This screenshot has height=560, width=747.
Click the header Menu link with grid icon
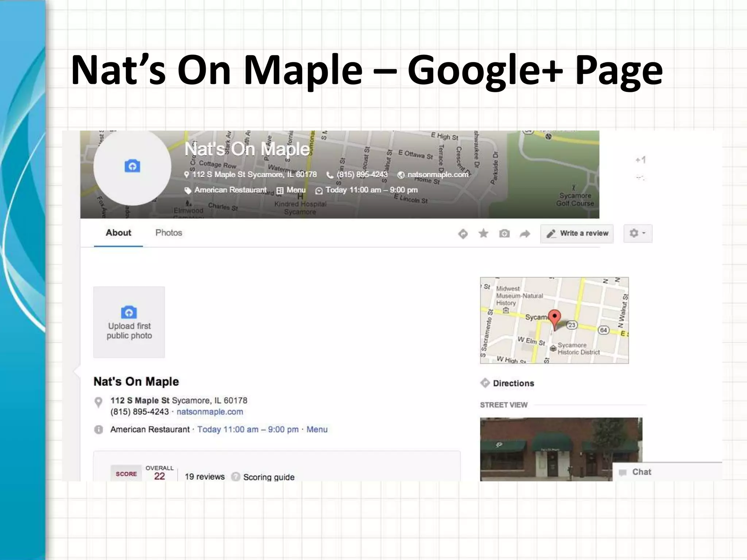291,190
